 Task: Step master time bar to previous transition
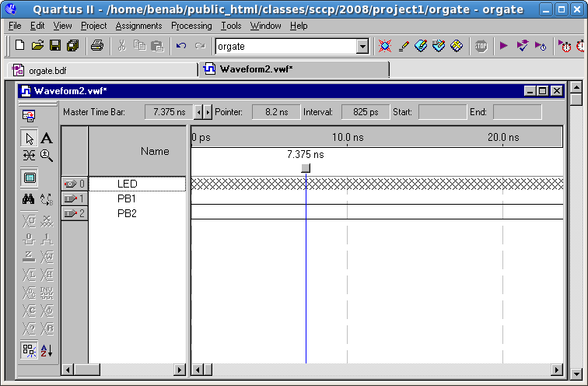pyautogui.click(x=198, y=112)
